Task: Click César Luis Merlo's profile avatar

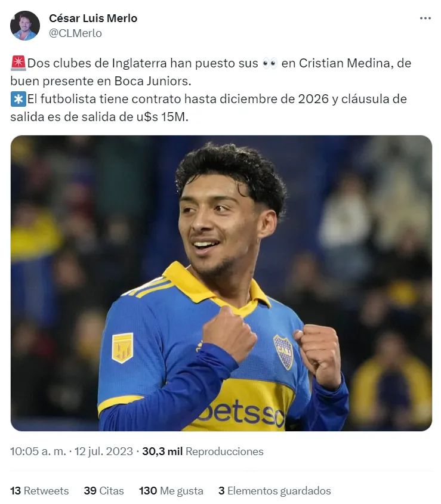Action: [x=25, y=26]
